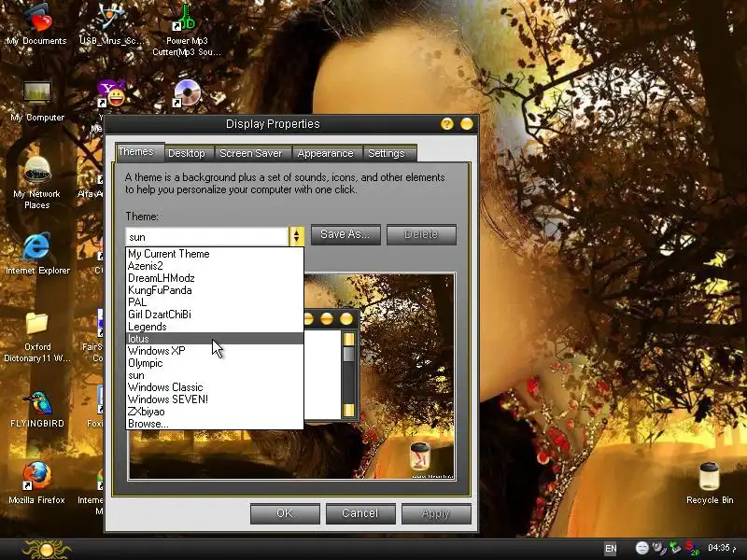Pick the Azenis2 theme
The height and width of the screenshot is (560, 747).
[215, 266]
